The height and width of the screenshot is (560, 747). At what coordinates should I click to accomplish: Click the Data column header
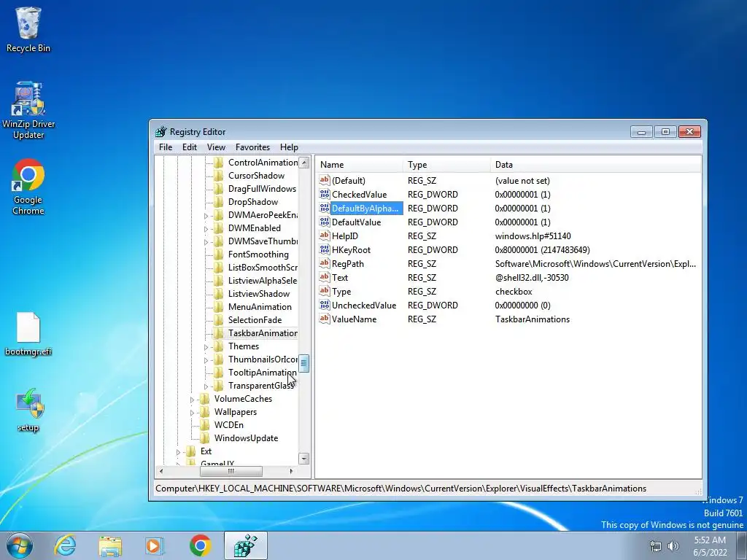pyautogui.click(x=595, y=165)
